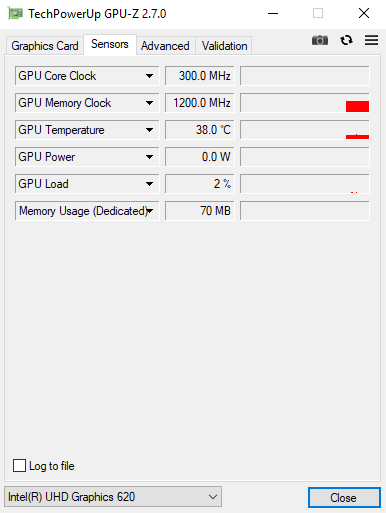Take a screenshot with the camera icon
The height and width of the screenshot is (513, 386).
pos(320,40)
